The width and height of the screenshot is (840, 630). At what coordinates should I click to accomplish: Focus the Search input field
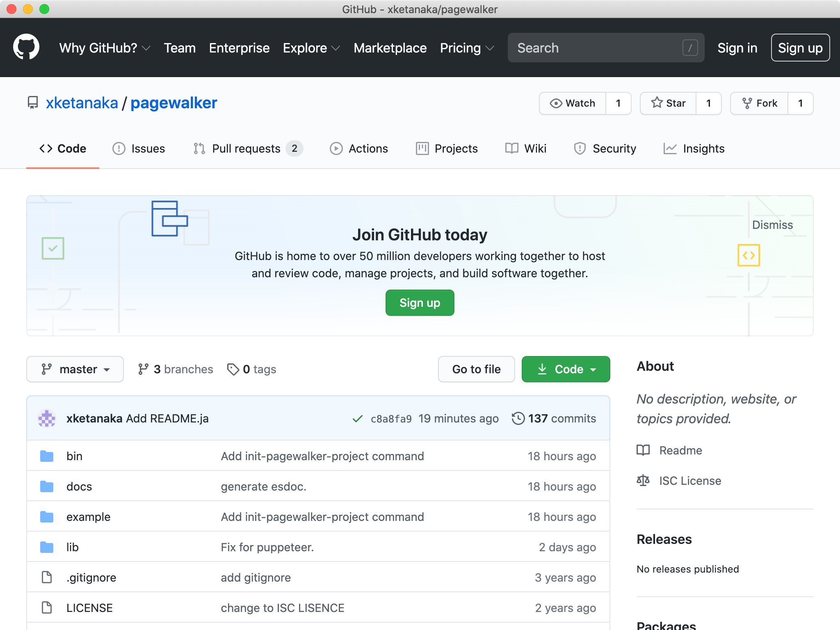point(597,48)
